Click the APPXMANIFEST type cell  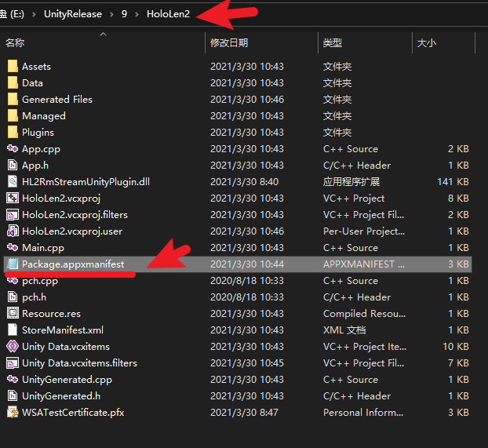coord(364,264)
